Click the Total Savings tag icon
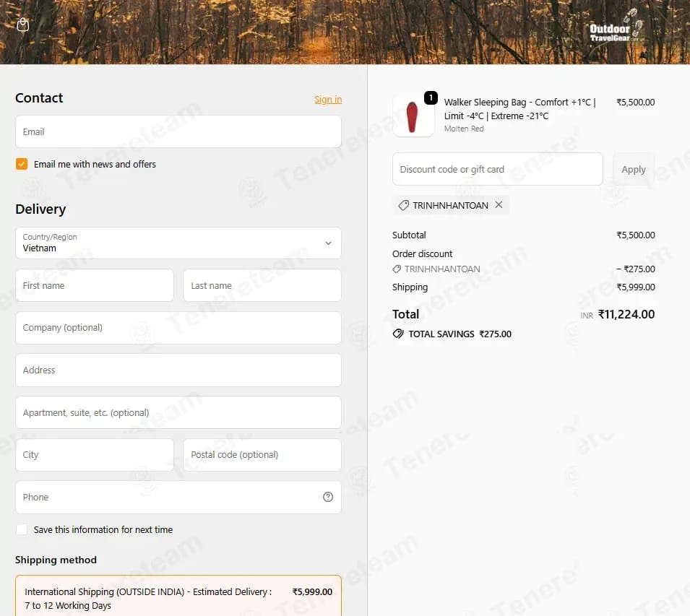 pos(398,334)
